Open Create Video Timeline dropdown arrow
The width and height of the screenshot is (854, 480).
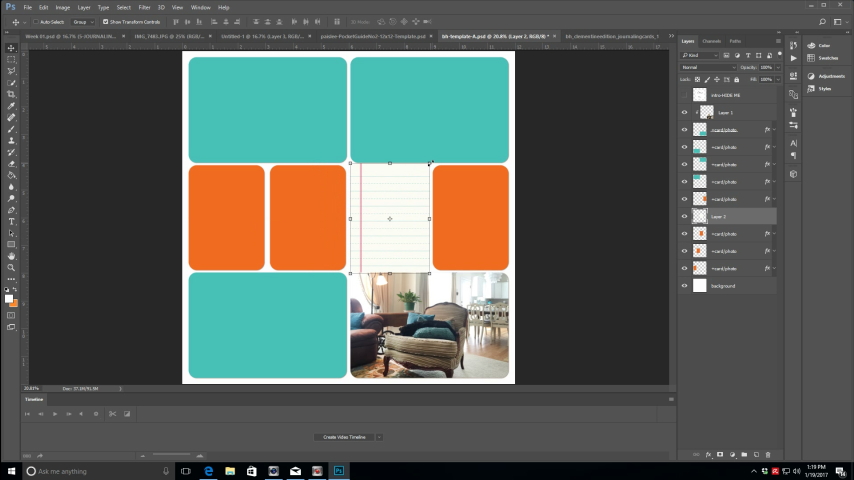coord(379,437)
